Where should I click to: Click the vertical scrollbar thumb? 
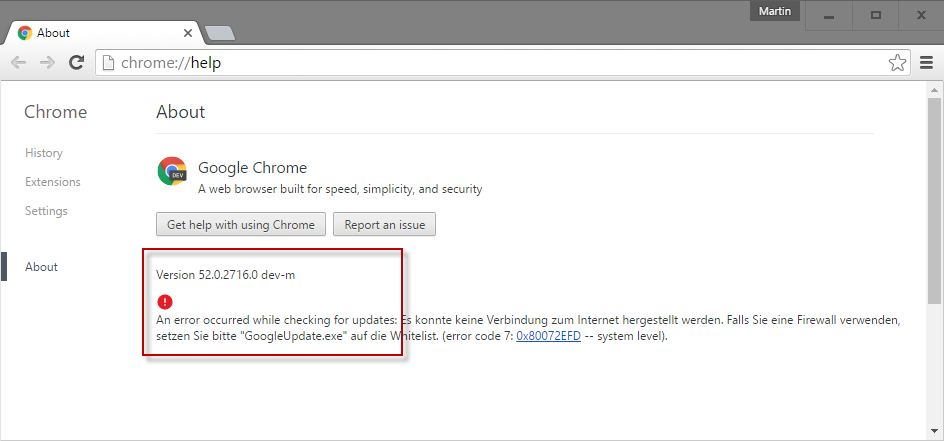(x=934, y=199)
